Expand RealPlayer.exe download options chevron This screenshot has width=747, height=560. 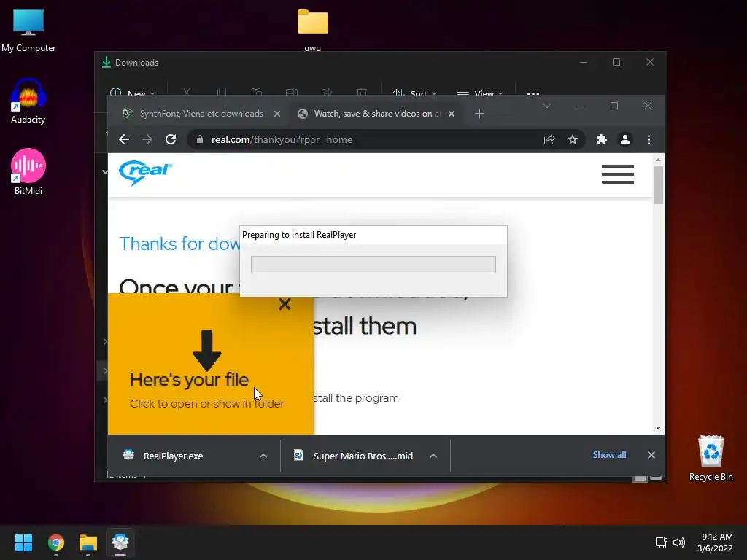click(x=263, y=456)
